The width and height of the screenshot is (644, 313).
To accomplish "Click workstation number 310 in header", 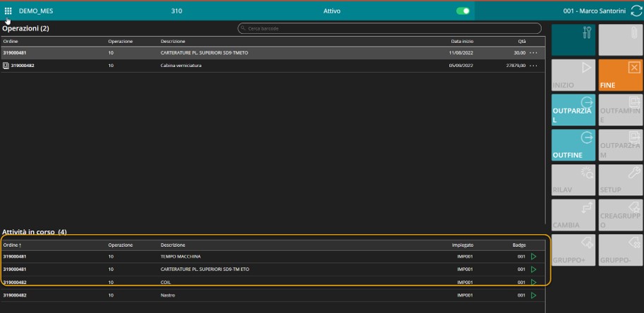I will pyautogui.click(x=176, y=11).
